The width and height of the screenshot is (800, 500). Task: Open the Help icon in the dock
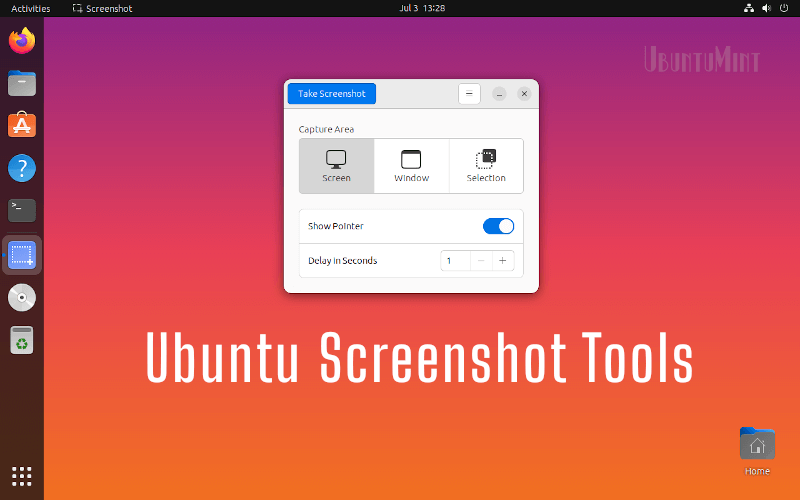[x=22, y=168]
